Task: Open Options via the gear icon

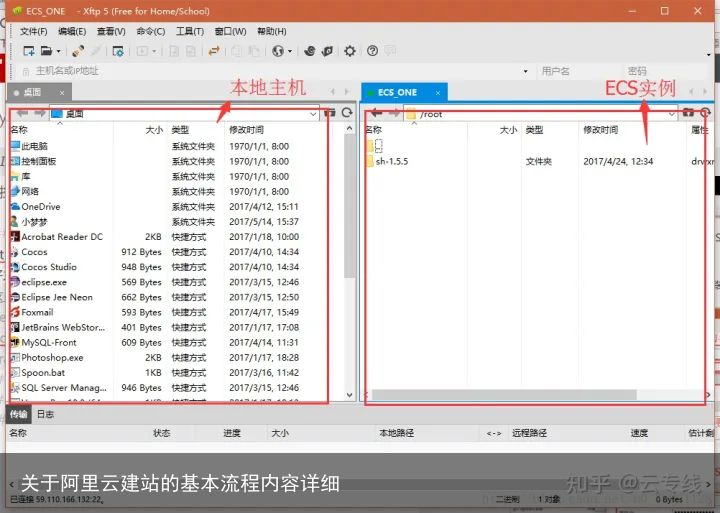Action: (x=350, y=51)
